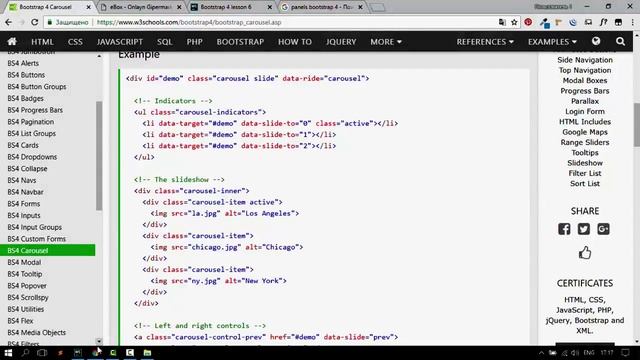Click the left sidebar scrollbar thumb
The height and width of the screenshot is (360, 640).
tap(99, 156)
